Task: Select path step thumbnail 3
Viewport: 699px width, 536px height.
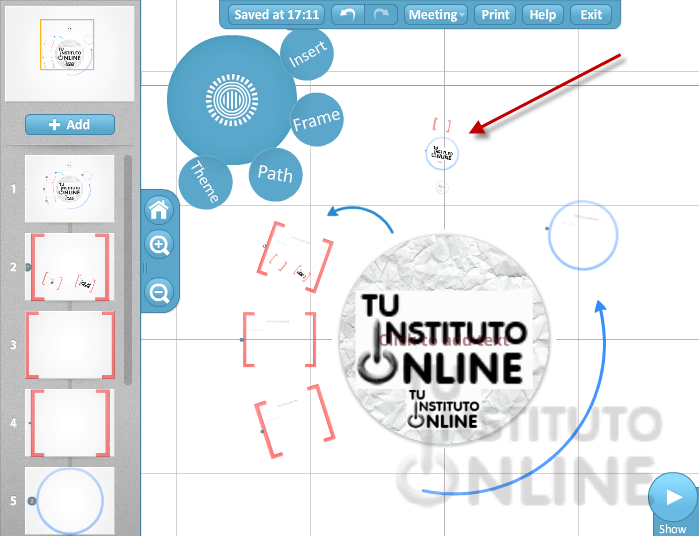Action: pos(70,345)
